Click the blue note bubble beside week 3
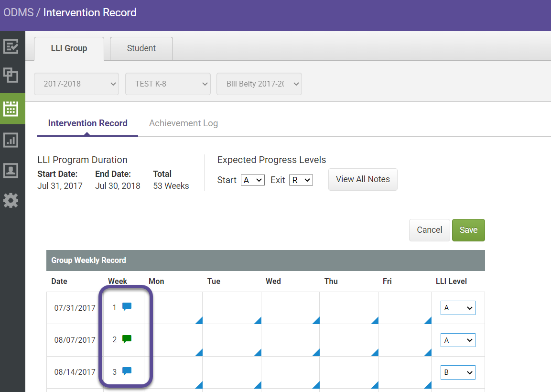Viewport: 551px width, 392px height. (126, 371)
